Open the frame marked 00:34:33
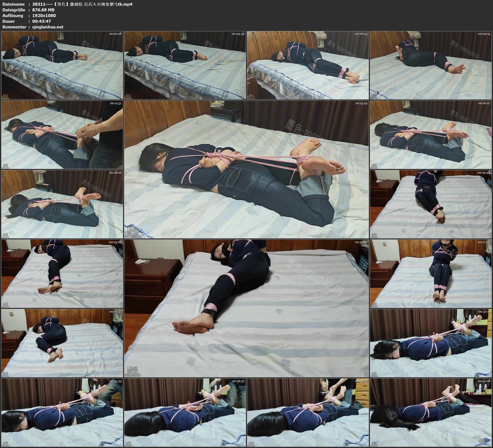 [62, 412]
